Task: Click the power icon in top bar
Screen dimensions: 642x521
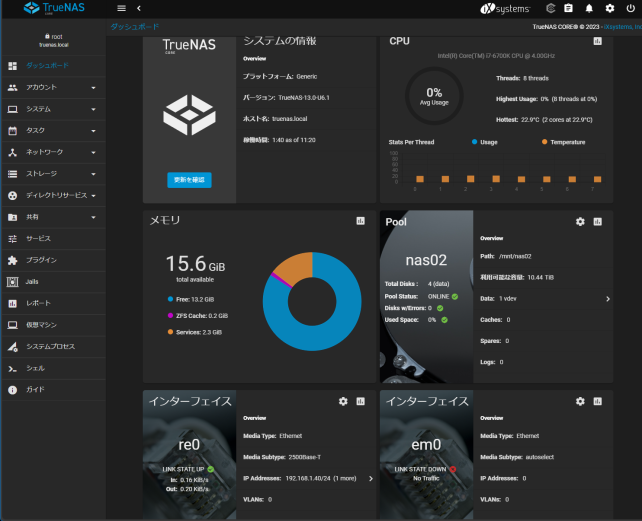Action: 631,8
